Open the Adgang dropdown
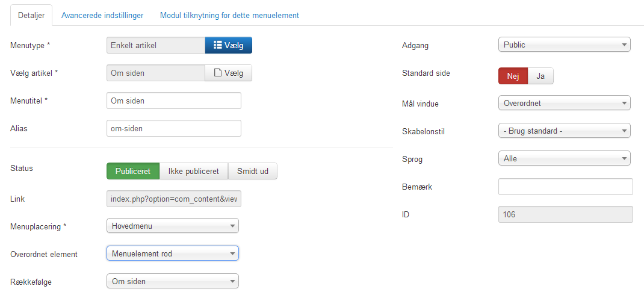 (x=565, y=45)
